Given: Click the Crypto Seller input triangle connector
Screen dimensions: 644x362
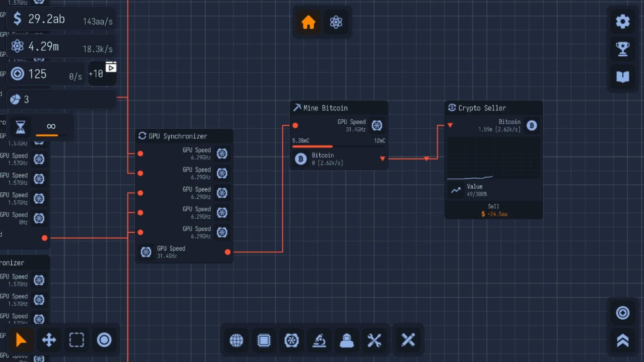Looking at the screenshot, I should point(450,125).
